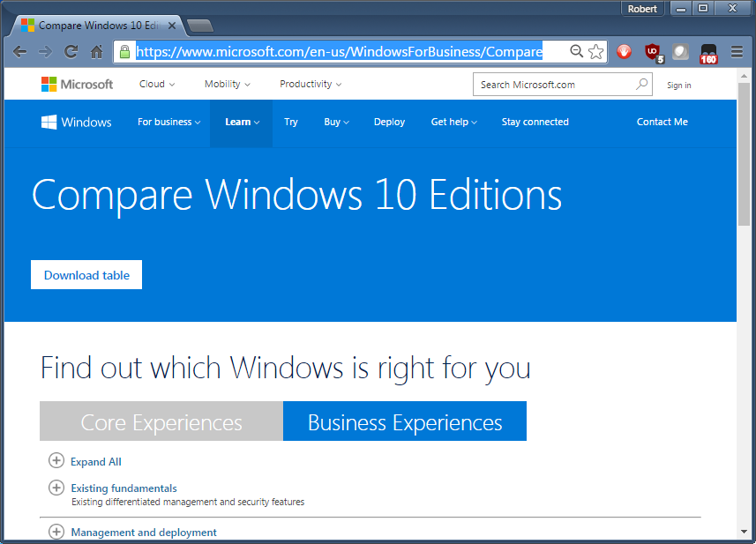Click the Robert profile button
This screenshot has height=544, width=756.
(641, 9)
